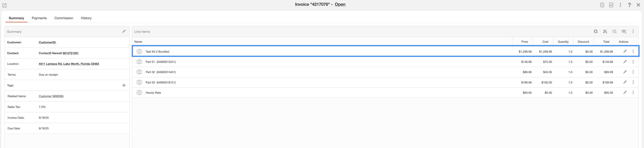Open the Hourly Rate row actions menu
644x148 pixels.
633,93
